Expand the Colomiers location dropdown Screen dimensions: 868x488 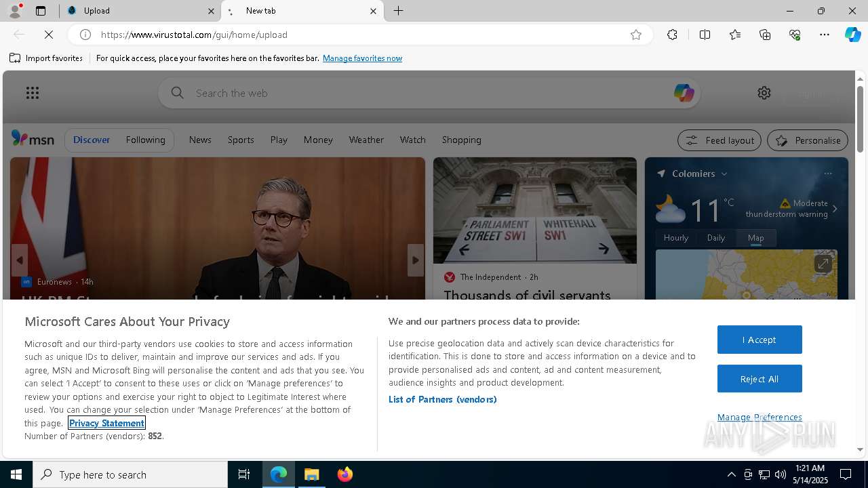coord(724,174)
